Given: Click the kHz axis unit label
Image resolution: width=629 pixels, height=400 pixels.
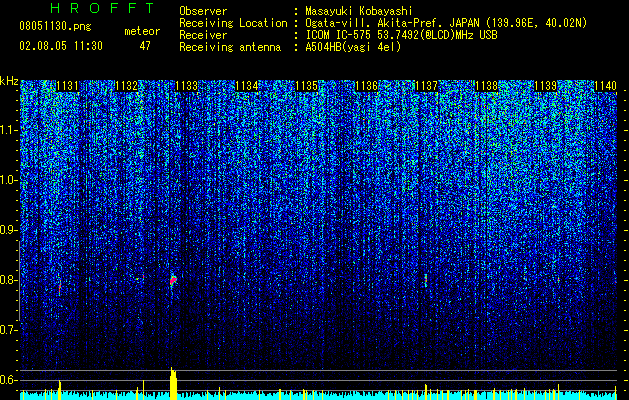Looking at the screenshot, I should 9,81.
